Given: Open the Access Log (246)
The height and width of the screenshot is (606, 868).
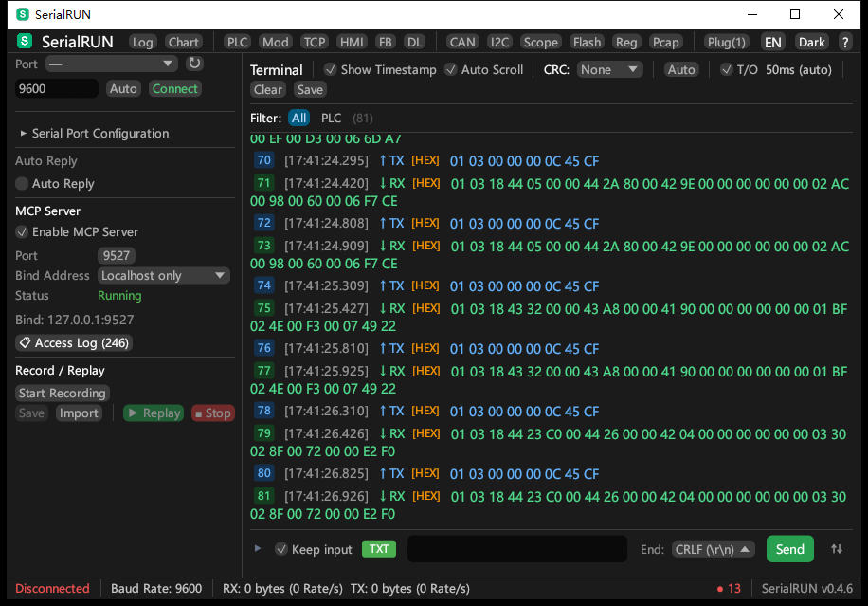Looking at the screenshot, I should [74, 343].
